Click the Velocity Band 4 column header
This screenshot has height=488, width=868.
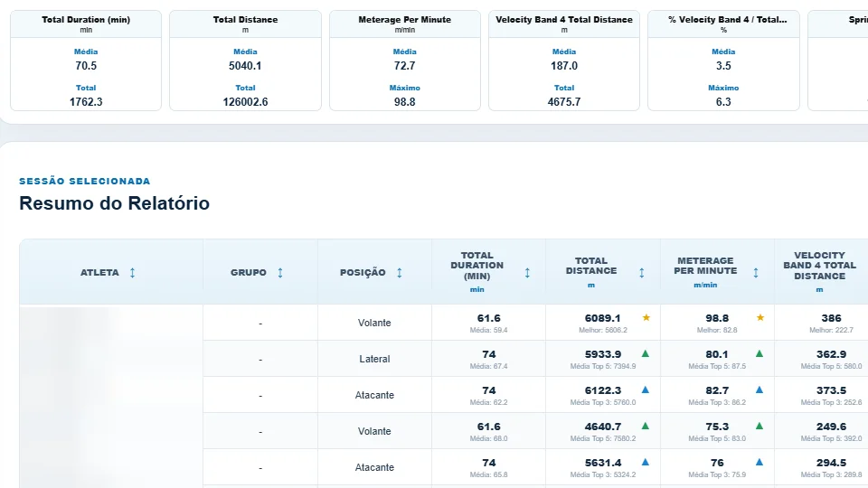[x=821, y=272]
